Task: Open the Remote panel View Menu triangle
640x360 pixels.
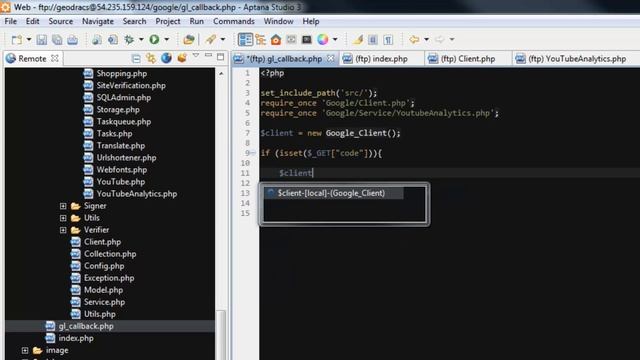Action: (196, 56)
